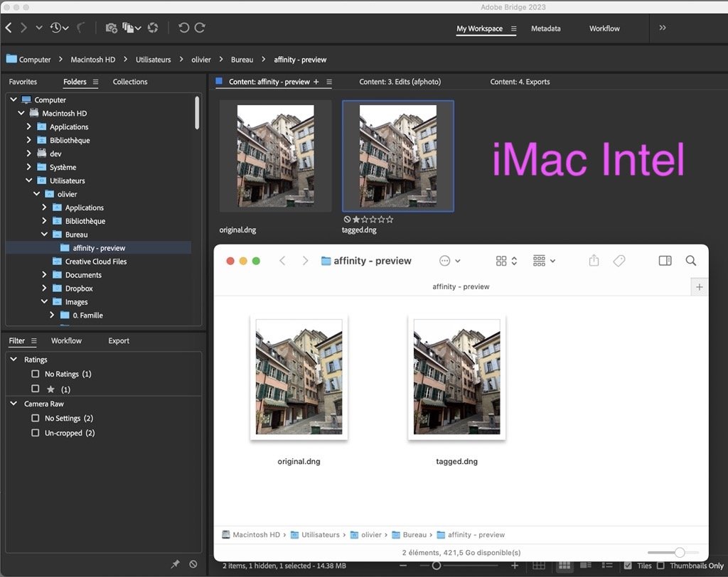
Task: Click the Finder search magnifier icon
Action: 690,261
